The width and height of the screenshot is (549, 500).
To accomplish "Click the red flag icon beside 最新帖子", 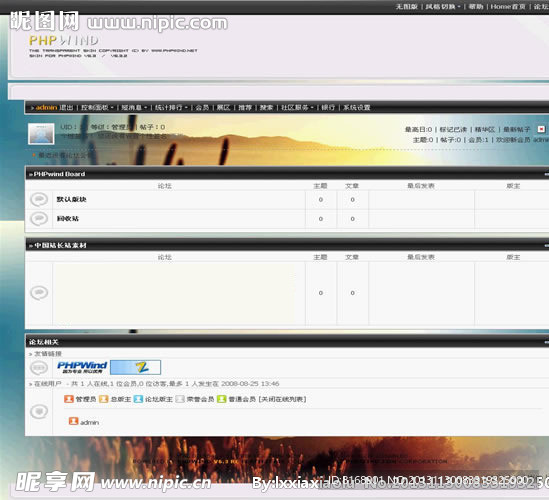I will 541,129.
